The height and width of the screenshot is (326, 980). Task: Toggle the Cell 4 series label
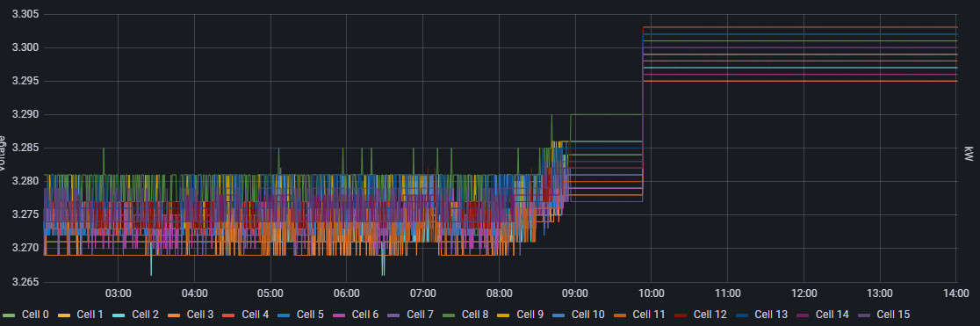pyautogui.click(x=255, y=314)
